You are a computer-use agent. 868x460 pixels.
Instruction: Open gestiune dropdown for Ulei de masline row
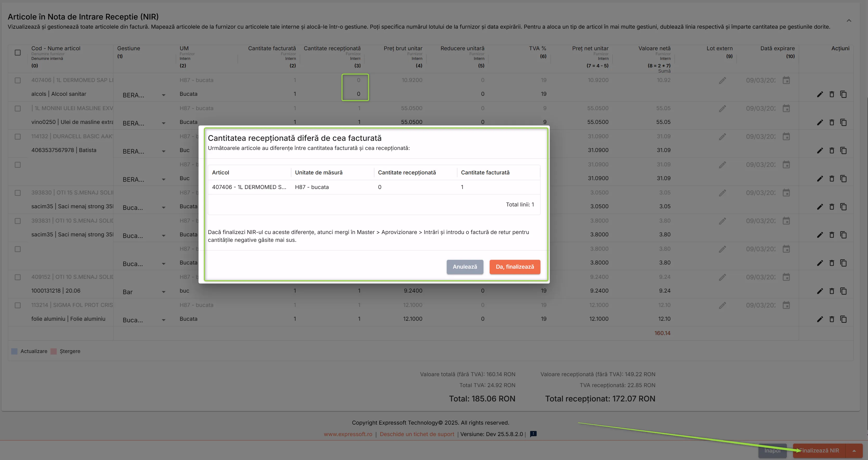click(x=144, y=123)
